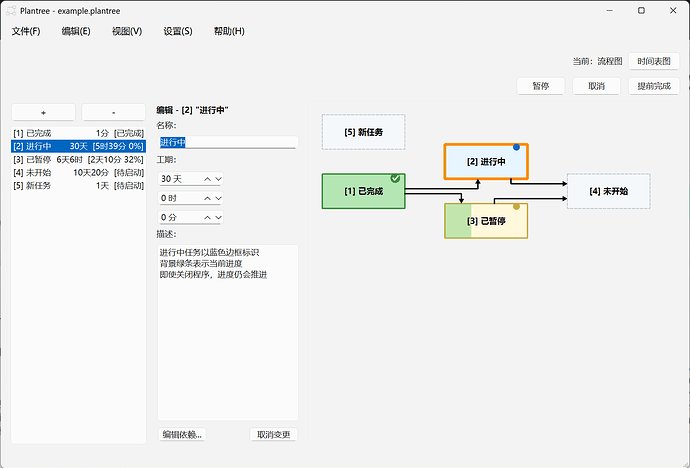Select task [3] 已暂停 in list
This screenshot has height=468, width=690.
tap(78, 159)
